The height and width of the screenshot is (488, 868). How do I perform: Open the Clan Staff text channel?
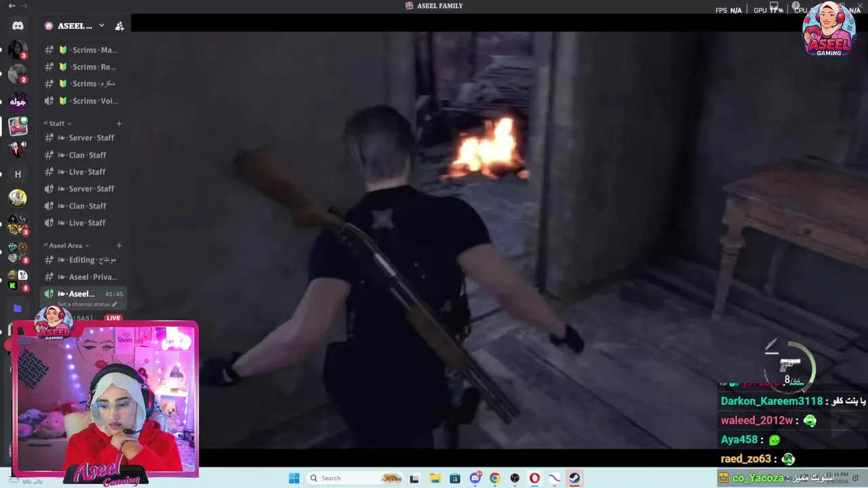coord(81,155)
